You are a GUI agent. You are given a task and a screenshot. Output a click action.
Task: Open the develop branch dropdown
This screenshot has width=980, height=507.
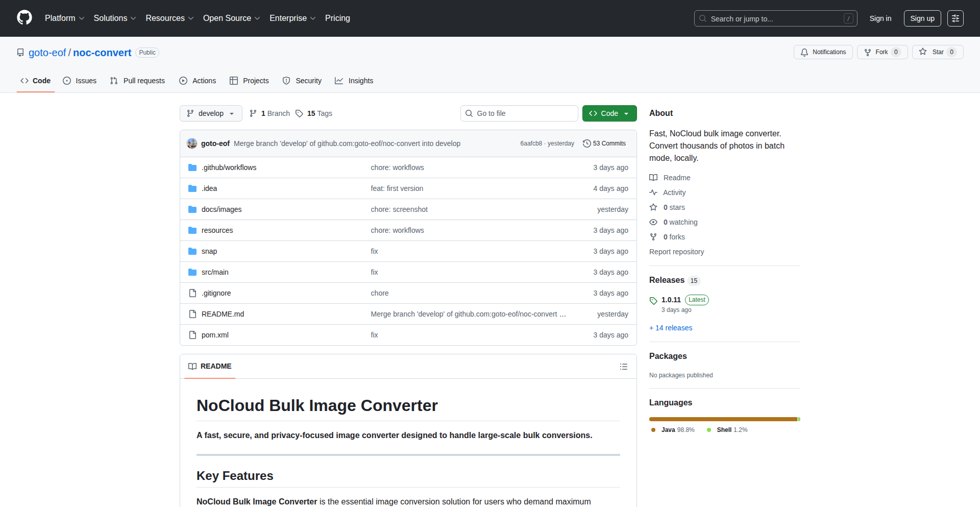pos(211,113)
